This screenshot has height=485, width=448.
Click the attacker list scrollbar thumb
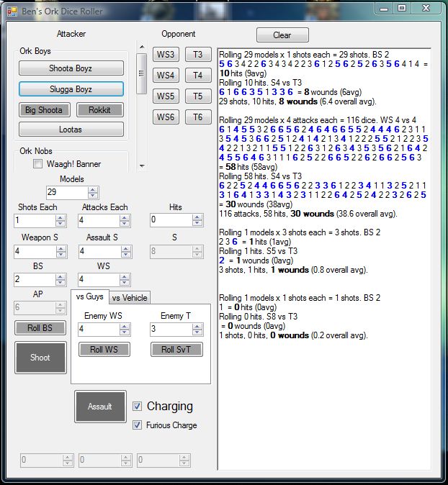[141, 73]
